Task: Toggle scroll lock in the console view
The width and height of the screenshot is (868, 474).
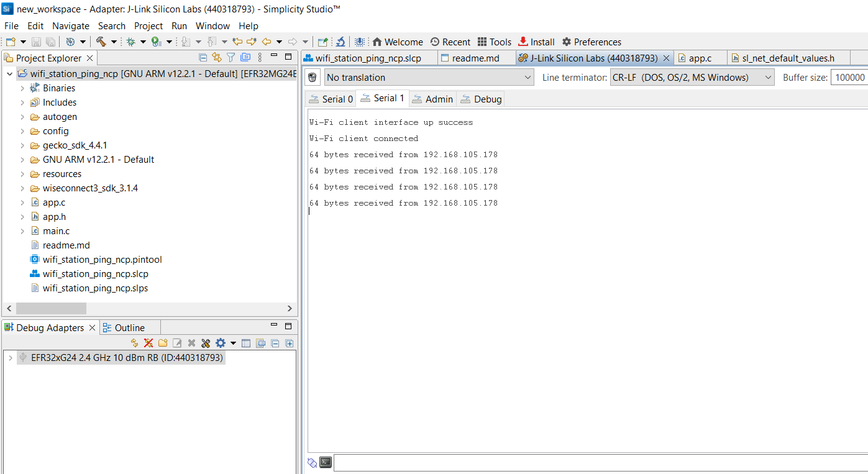Action: tap(313, 463)
